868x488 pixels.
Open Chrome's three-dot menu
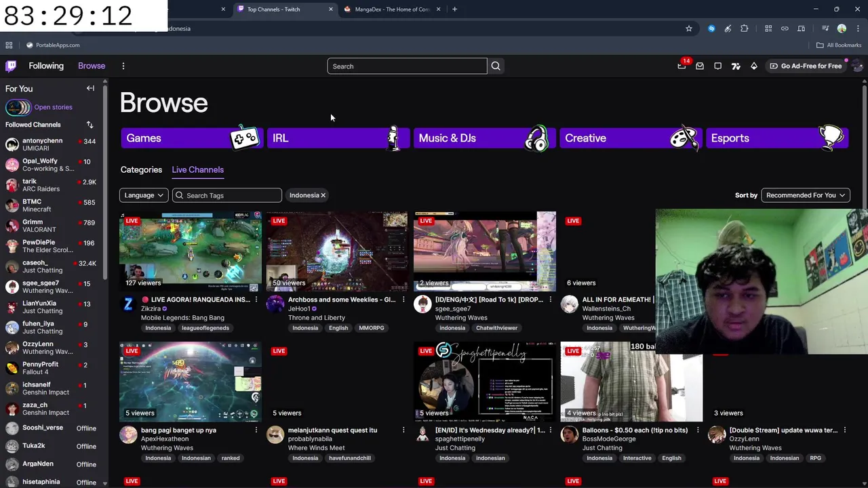(858, 28)
